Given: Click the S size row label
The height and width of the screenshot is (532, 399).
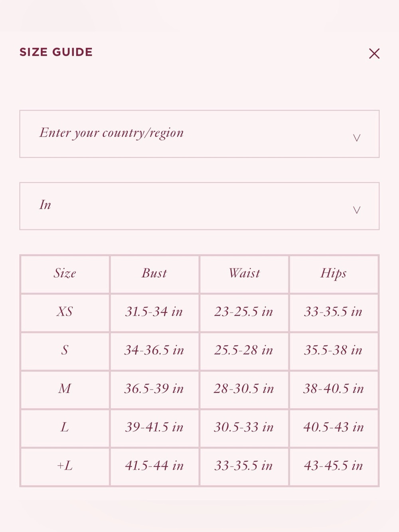Looking at the screenshot, I should tap(65, 350).
